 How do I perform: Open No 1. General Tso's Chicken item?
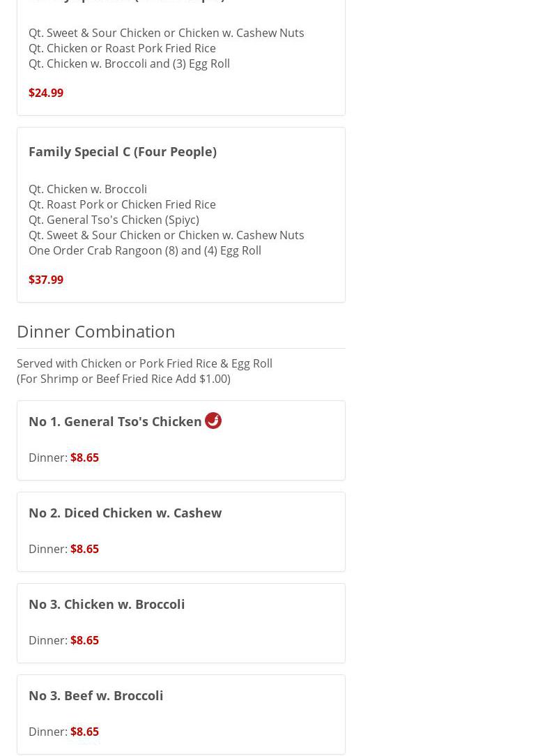(x=115, y=421)
